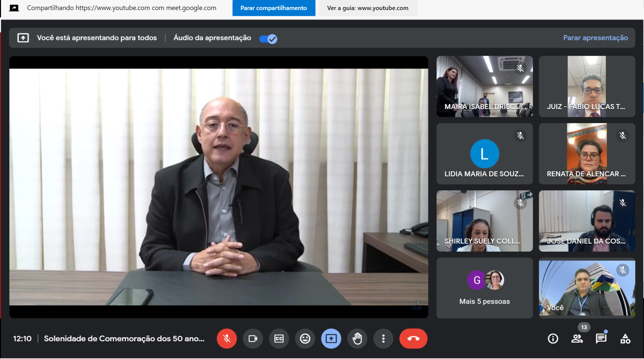The image size is (644, 359).
Task: Turn off the camera button
Action: pyautogui.click(x=253, y=339)
